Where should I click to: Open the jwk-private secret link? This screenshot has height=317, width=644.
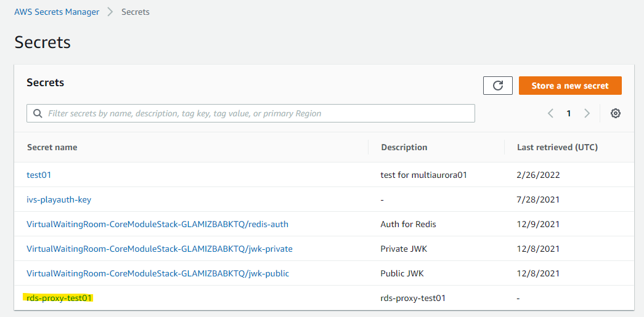160,249
